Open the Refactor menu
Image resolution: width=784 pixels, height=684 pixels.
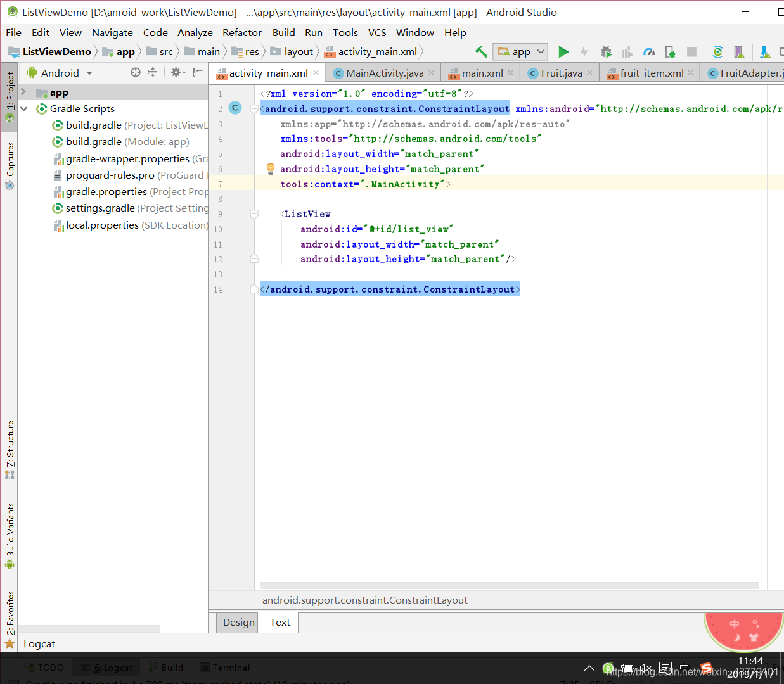tap(241, 33)
